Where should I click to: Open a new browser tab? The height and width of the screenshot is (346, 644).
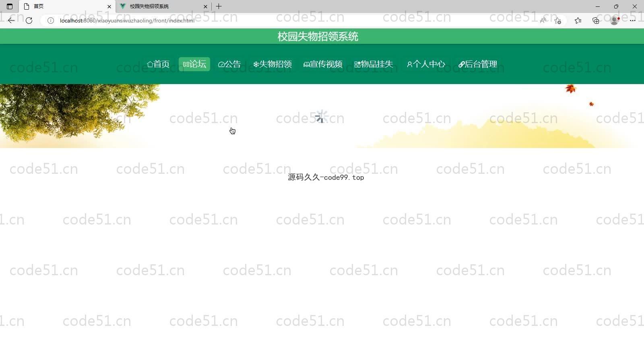219,6
